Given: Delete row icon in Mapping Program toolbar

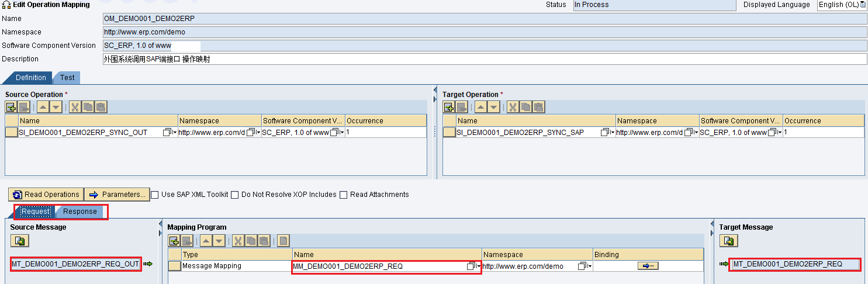Looking at the screenshot, I should 186,241.
